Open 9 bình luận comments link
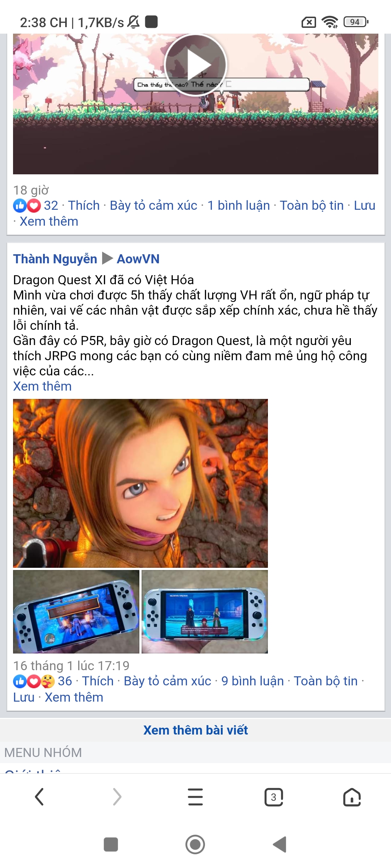Image resolution: width=391 pixels, height=868 pixels. pos(253,681)
